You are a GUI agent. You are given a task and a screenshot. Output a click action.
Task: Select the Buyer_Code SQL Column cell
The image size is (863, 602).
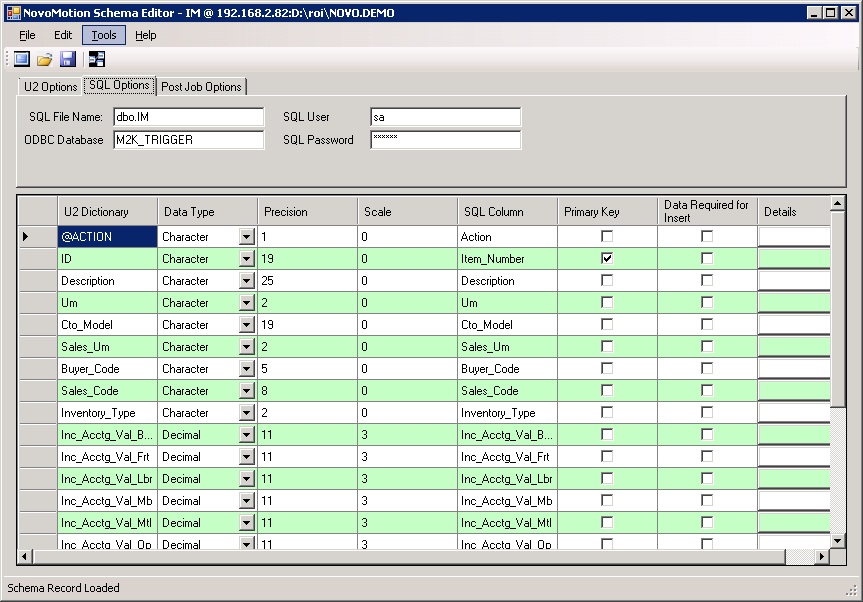click(507, 369)
